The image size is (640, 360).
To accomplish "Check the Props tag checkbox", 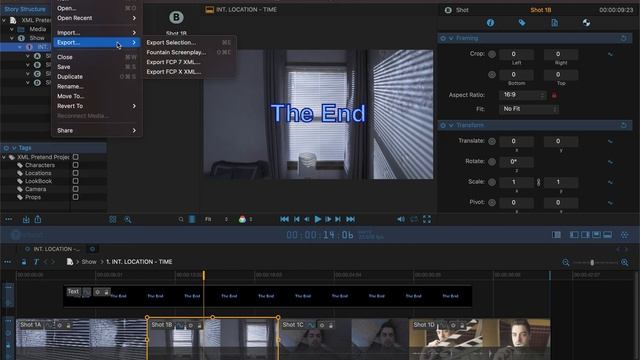I will click(x=76, y=197).
